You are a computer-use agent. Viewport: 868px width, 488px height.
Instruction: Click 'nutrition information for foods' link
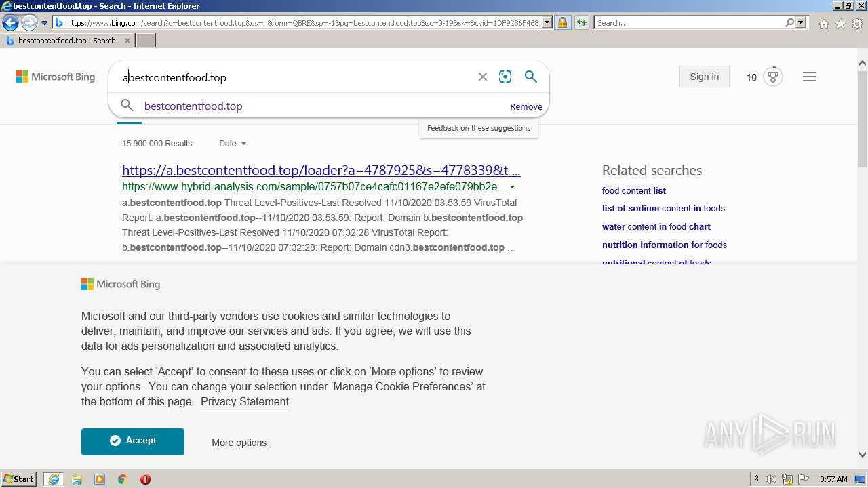[665, 245]
